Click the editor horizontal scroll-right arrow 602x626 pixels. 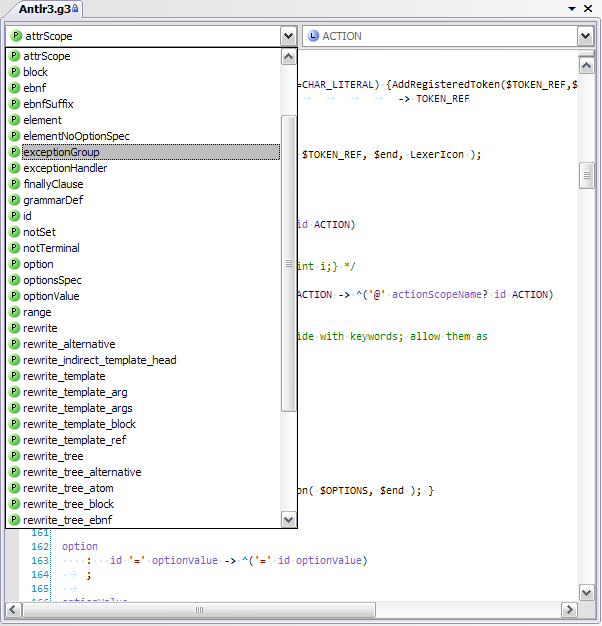point(569,610)
